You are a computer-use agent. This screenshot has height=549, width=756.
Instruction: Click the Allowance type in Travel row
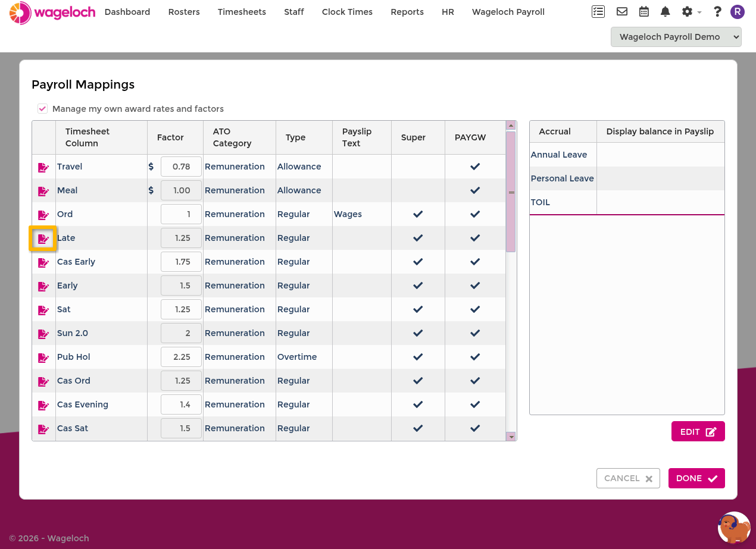point(299,167)
